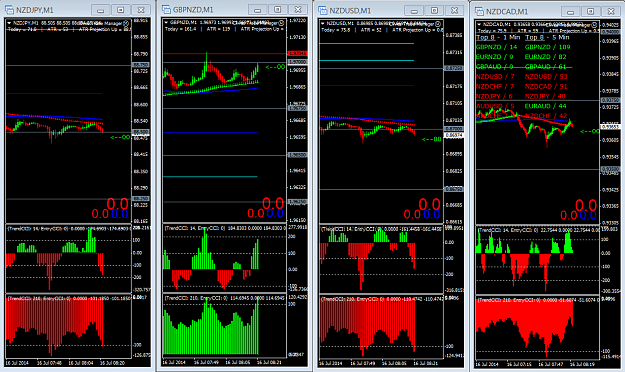625x372 pixels.
Task: Click Trade Manager smiley icon in GBPNZD chart
Action: coord(281,23)
